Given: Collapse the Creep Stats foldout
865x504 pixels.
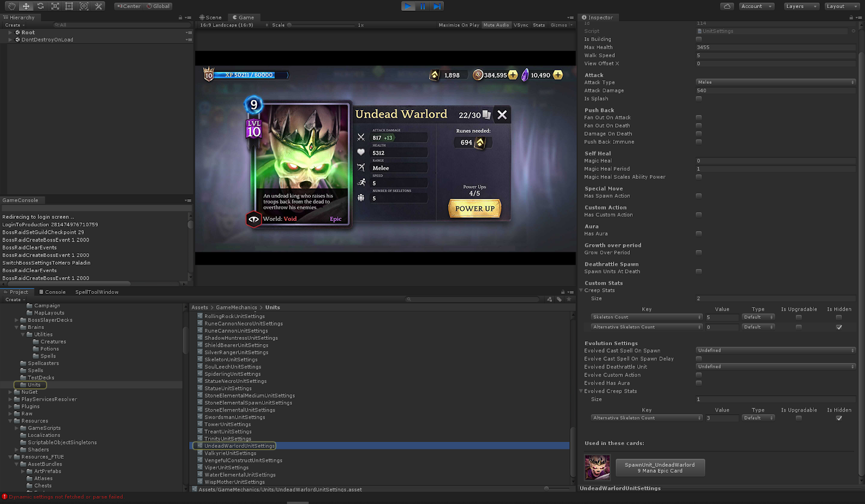Looking at the screenshot, I should [582, 291].
